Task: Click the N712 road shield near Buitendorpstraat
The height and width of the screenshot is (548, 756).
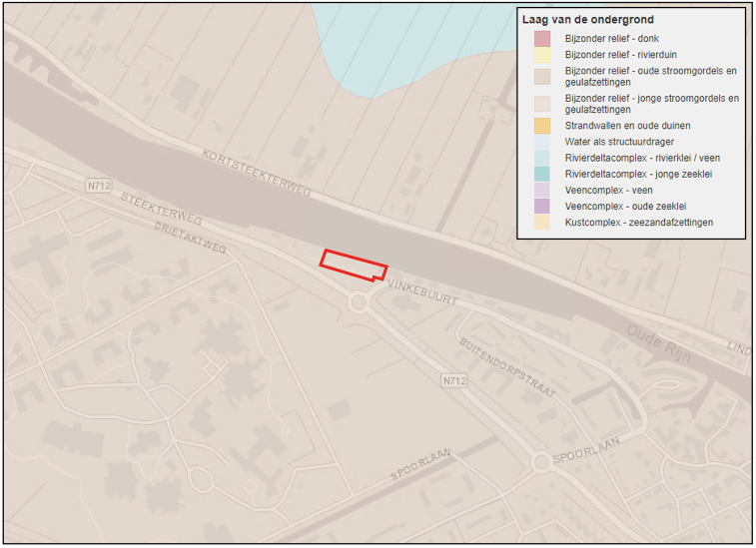Action: pos(454,381)
